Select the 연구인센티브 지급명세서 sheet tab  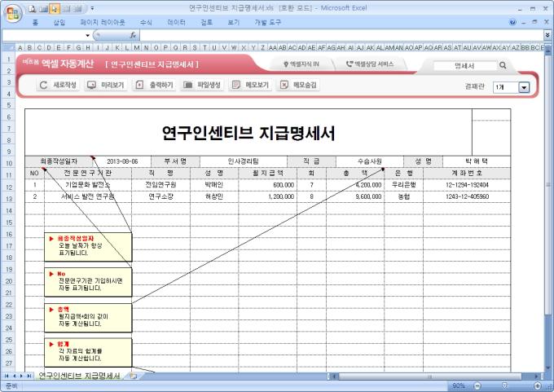(79, 376)
